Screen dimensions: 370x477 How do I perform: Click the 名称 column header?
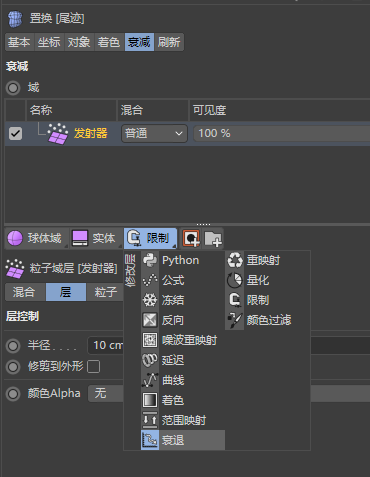tap(71, 110)
